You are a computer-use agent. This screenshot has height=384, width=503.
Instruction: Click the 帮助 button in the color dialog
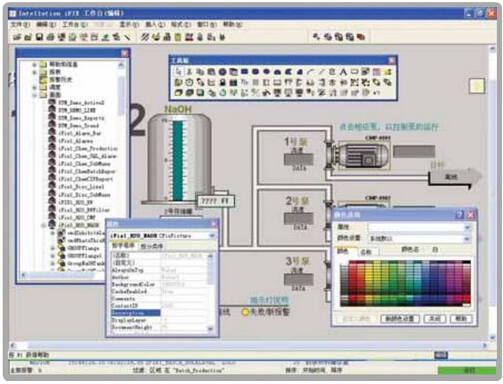click(461, 319)
